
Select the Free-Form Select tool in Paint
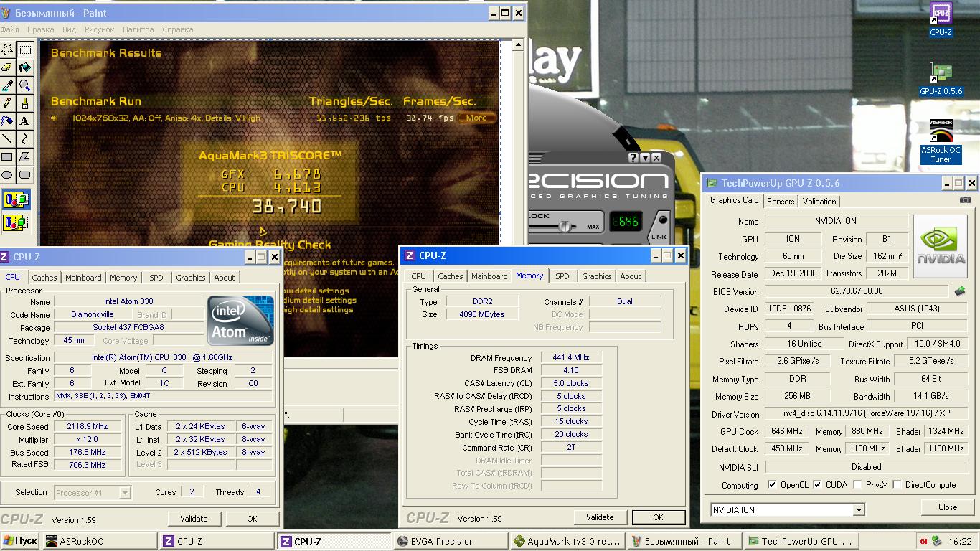pyautogui.click(x=7, y=50)
